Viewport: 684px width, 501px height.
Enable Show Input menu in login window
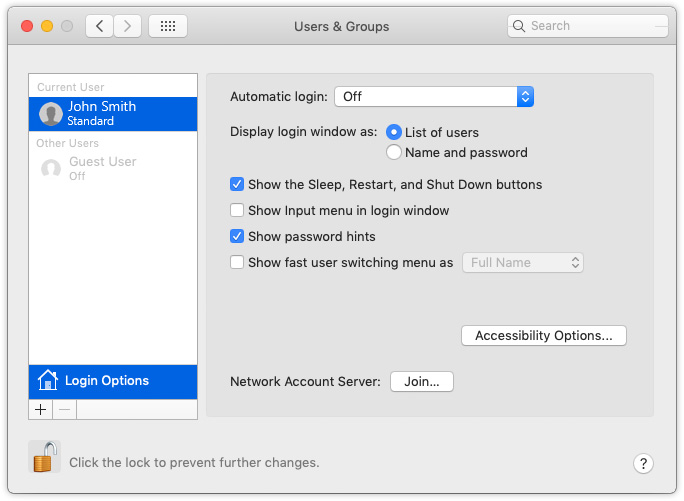(x=237, y=210)
